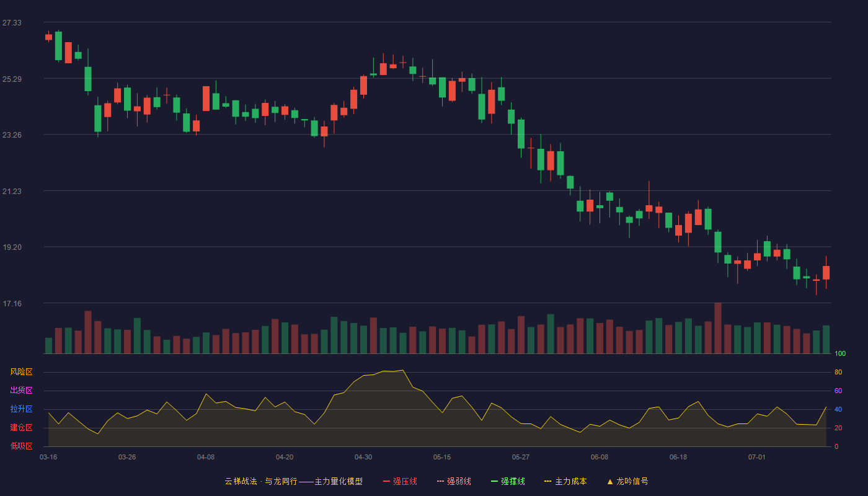Toggle the 强压线 legend item
Screen dimensions: 868x496
(400, 481)
